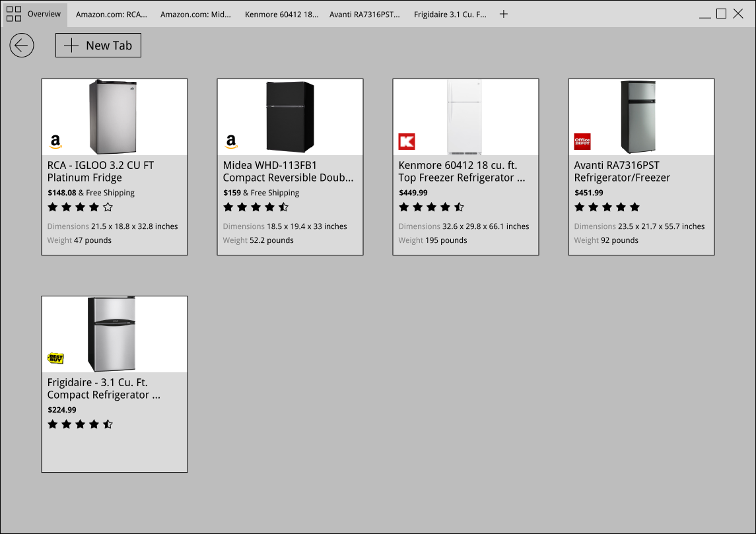Click the star rating on the Kenmore card
The width and height of the screenshot is (756, 534).
pyautogui.click(x=431, y=207)
